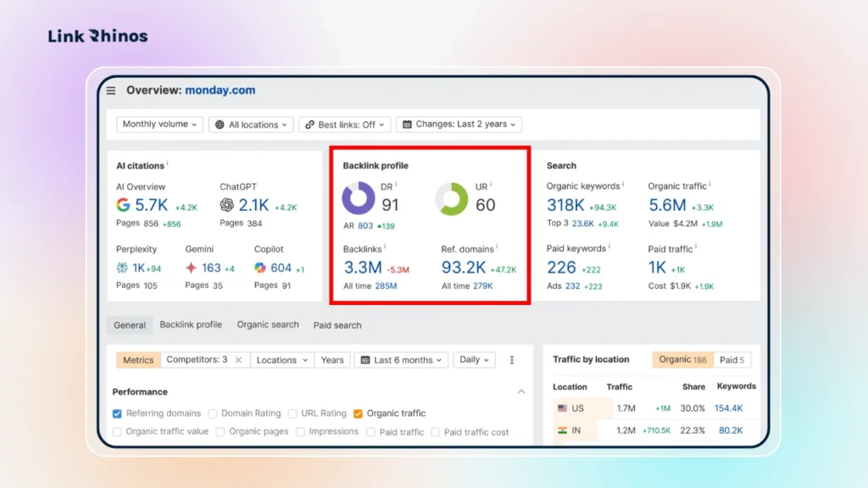Open the Last 6 months dropdown
Image resolution: width=868 pixels, height=488 pixels.
tap(401, 360)
